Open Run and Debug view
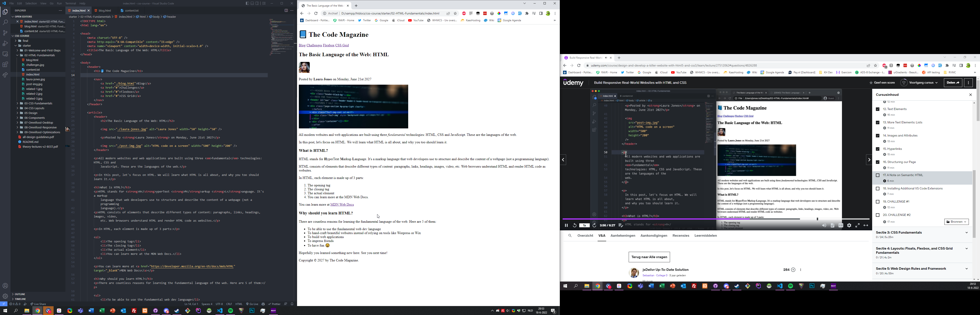The image size is (980, 315). pyautogui.click(x=5, y=43)
